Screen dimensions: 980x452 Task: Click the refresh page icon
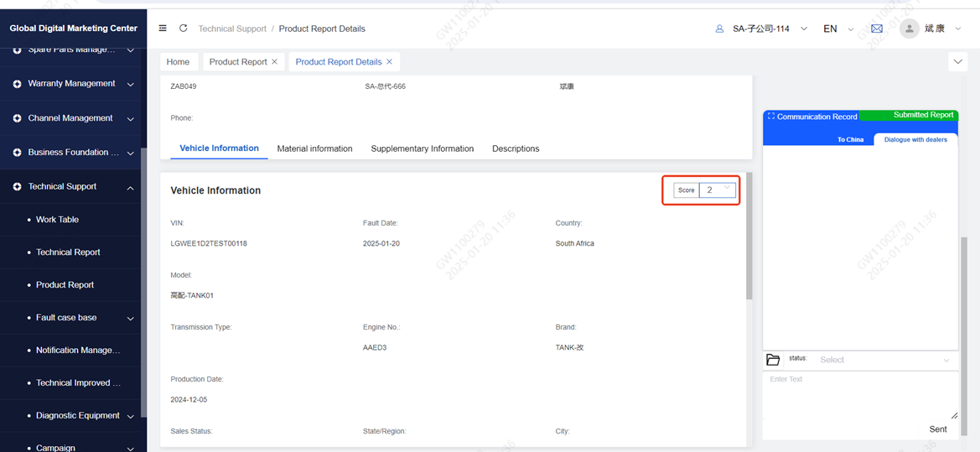(184, 29)
